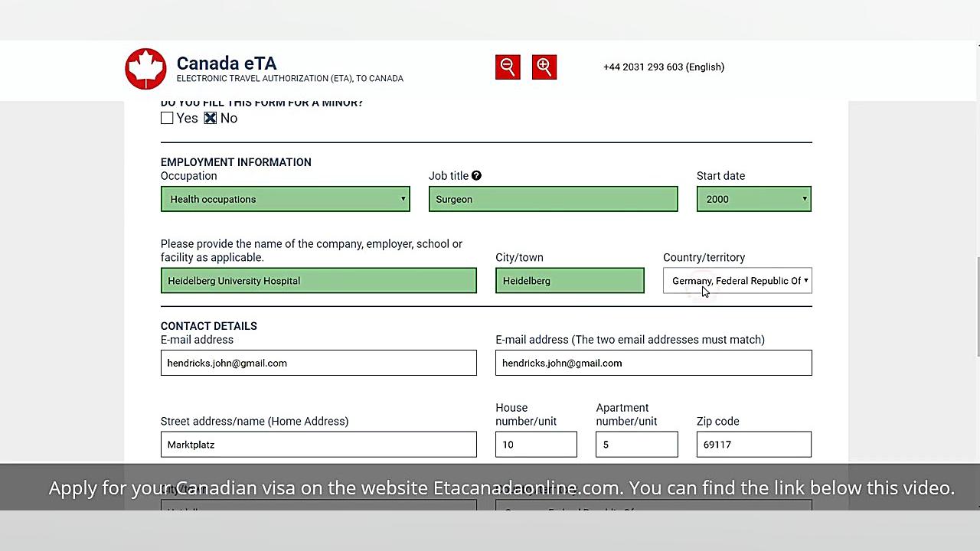The height and width of the screenshot is (551, 980).
Task: Click the page's vertical scrollbar thumb
Action: coord(978,306)
